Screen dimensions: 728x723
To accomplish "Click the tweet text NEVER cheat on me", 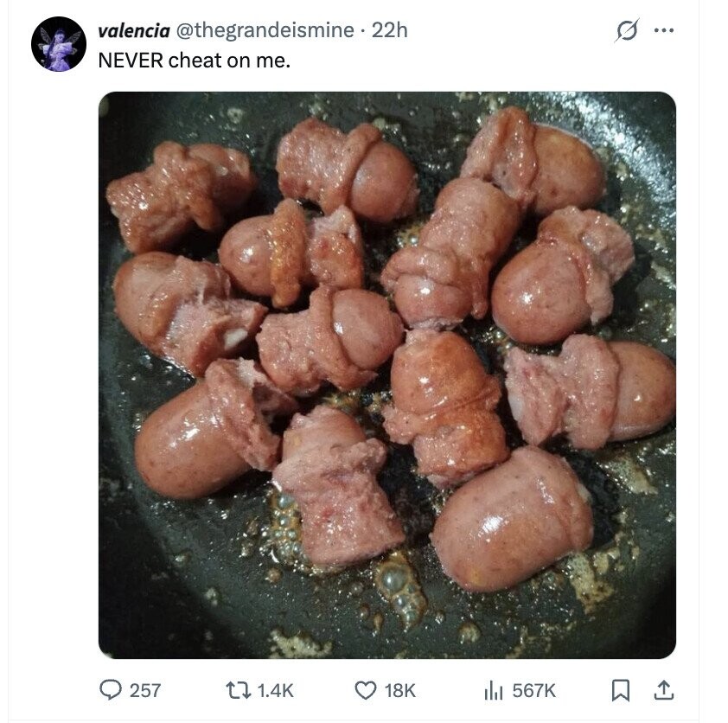I will [x=194, y=61].
